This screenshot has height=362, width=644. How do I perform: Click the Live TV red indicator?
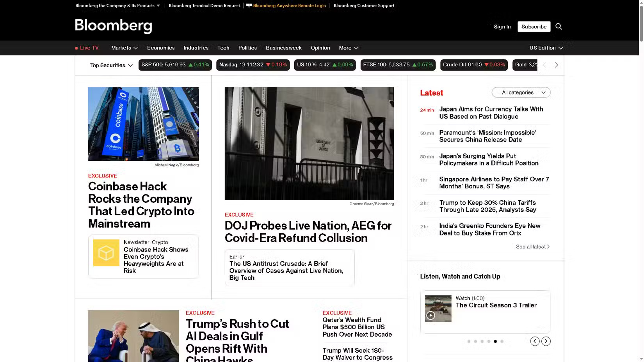click(76, 48)
